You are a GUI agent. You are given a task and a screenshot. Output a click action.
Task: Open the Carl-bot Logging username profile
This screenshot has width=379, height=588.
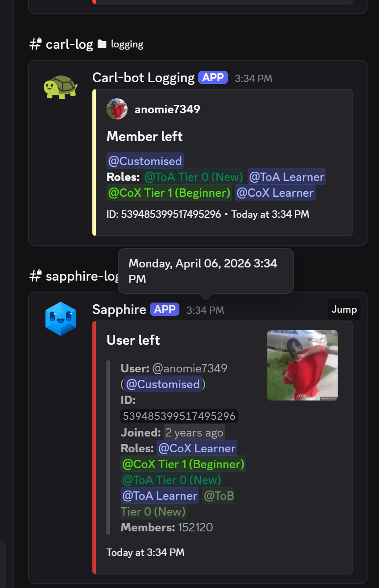(x=143, y=78)
